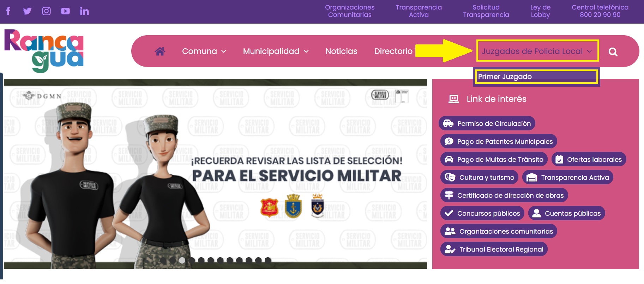Click person icon for Cuentas públicas
This screenshot has width=644, height=284.
[537, 213]
